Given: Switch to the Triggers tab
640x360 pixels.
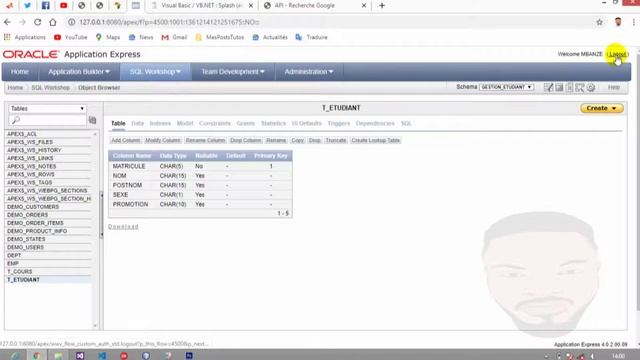Looking at the screenshot, I should (x=339, y=123).
